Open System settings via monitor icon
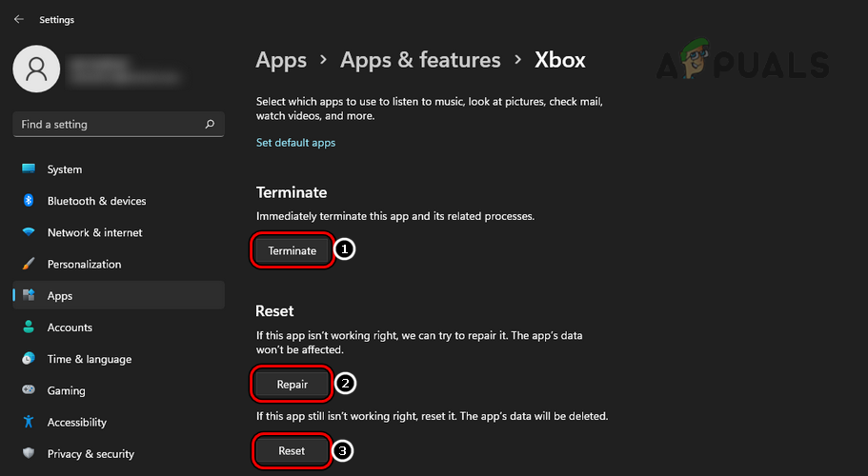Screen dimensions: 868x476 (29, 169)
